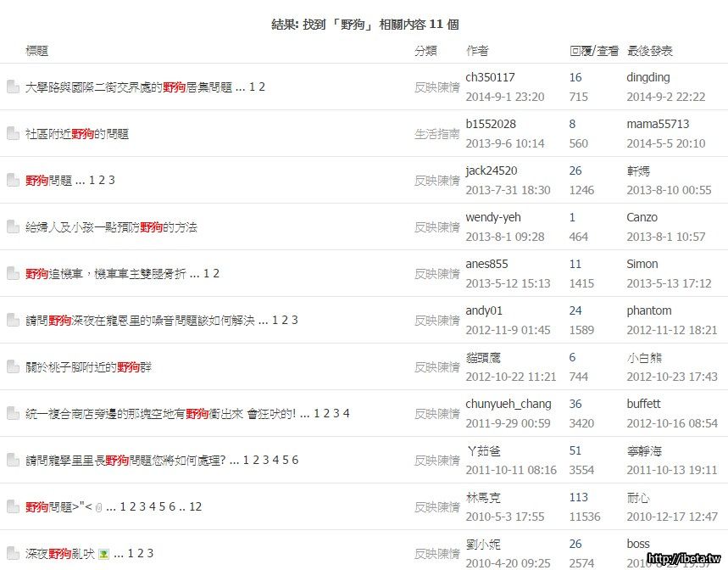Click thread icon beside 大學路與國際二街 post
This screenshot has width=728, height=570.
pos(13,87)
